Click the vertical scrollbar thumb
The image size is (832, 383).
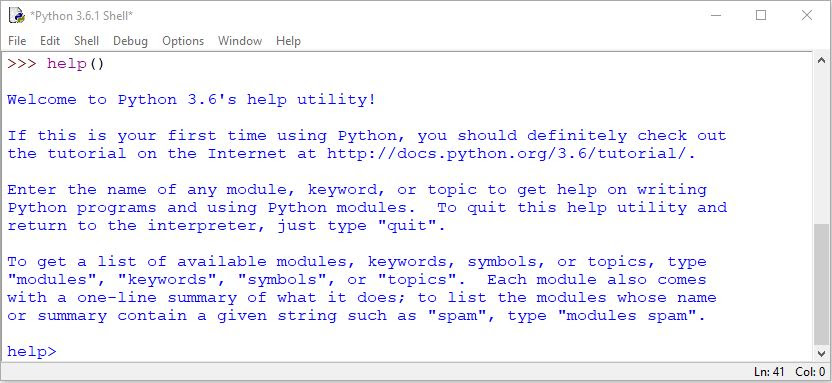pos(821,285)
